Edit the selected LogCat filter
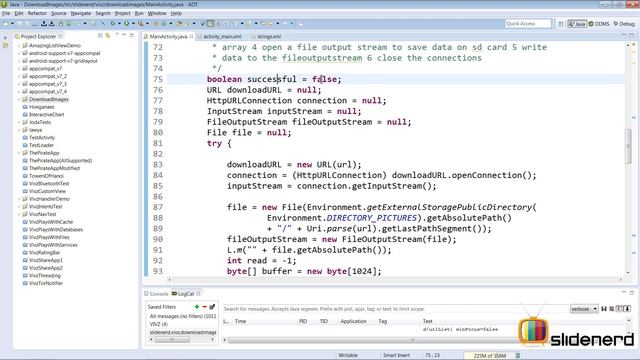The width and height of the screenshot is (640, 360). point(212,307)
